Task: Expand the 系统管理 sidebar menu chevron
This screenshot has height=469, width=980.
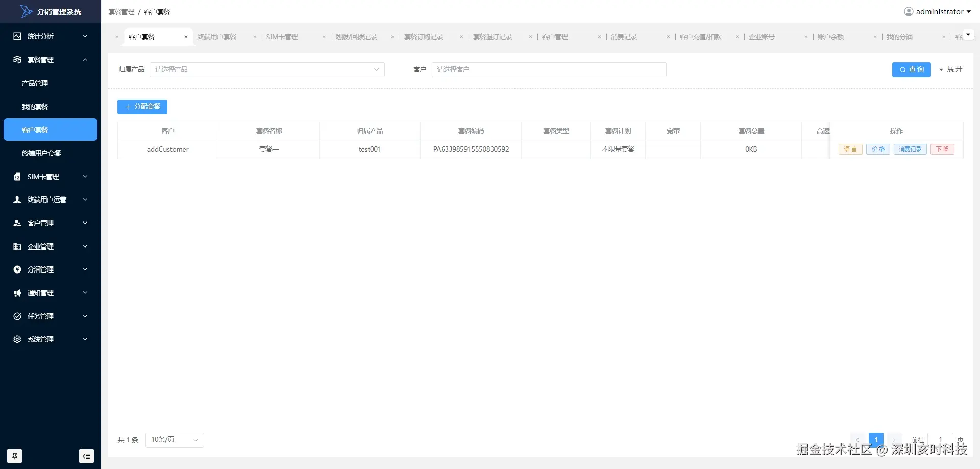Action: (x=85, y=339)
